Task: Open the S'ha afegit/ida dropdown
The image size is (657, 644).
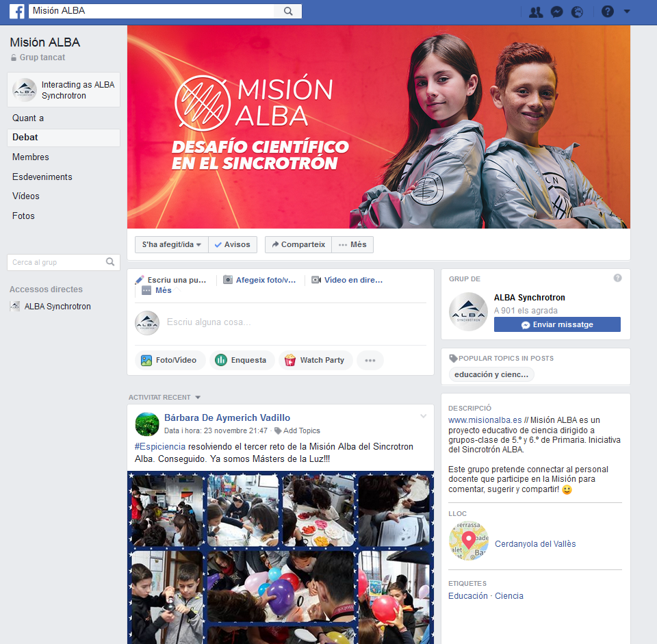Action: coord(172,245)
